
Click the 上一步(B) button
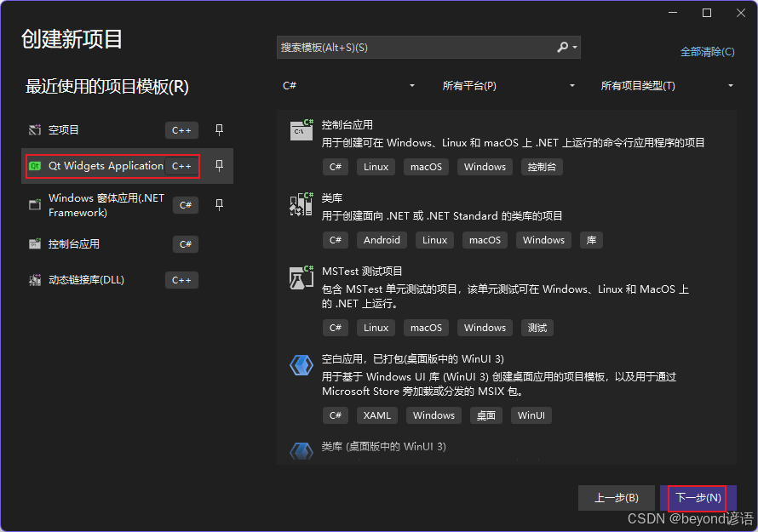tap(617, 498)
